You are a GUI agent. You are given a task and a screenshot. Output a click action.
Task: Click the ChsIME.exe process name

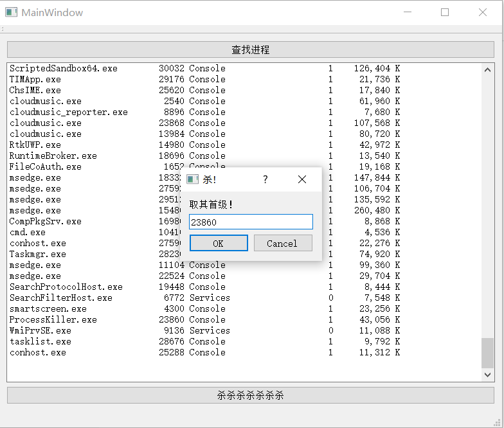click(x=35, y=90)
